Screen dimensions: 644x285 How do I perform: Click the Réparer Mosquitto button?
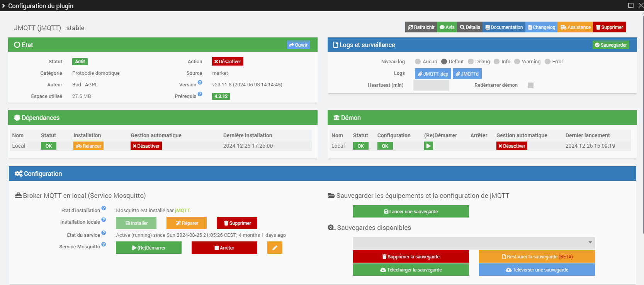(x=187, y=223)
